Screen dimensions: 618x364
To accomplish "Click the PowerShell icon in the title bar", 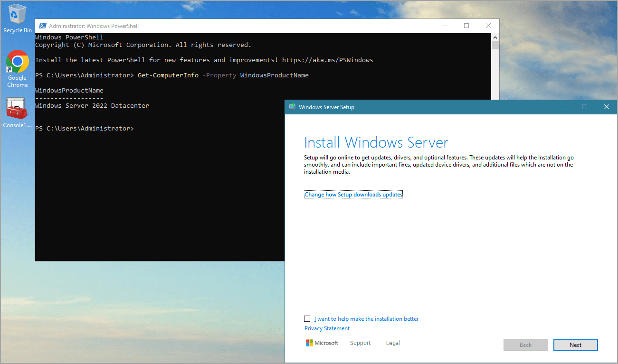I will 43,26.
